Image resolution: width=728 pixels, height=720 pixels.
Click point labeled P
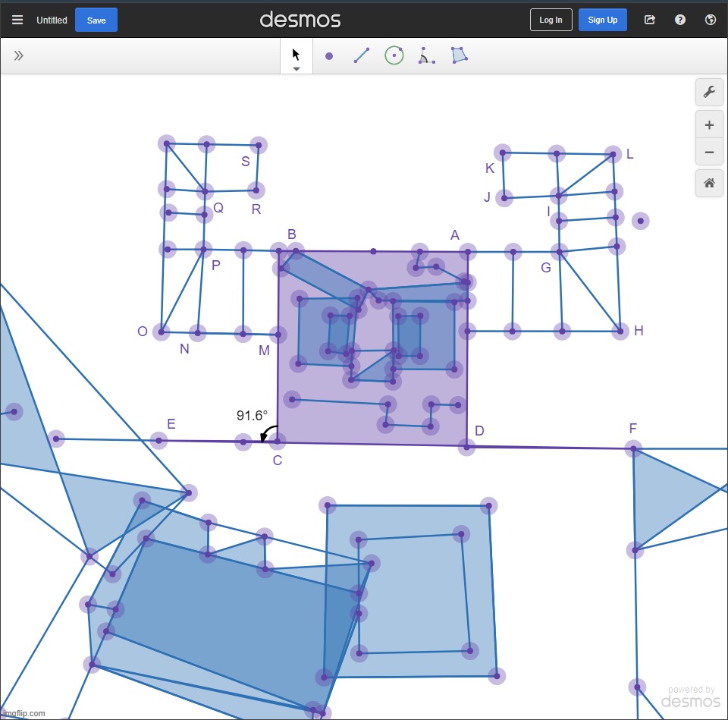tap(203, 250)
